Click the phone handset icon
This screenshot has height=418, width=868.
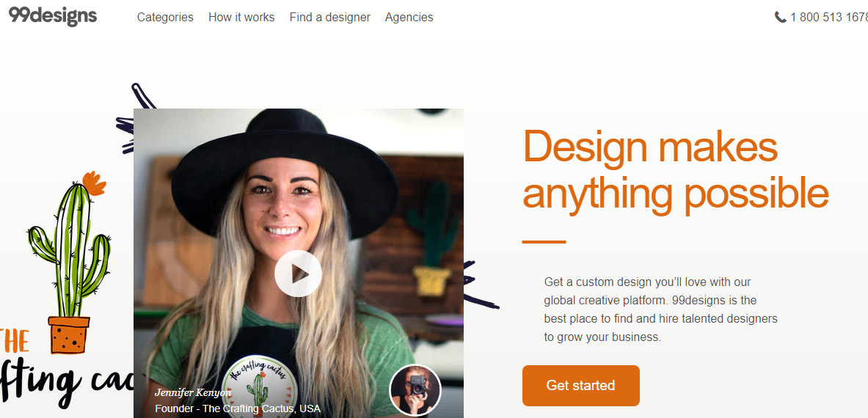coord(780,17)
